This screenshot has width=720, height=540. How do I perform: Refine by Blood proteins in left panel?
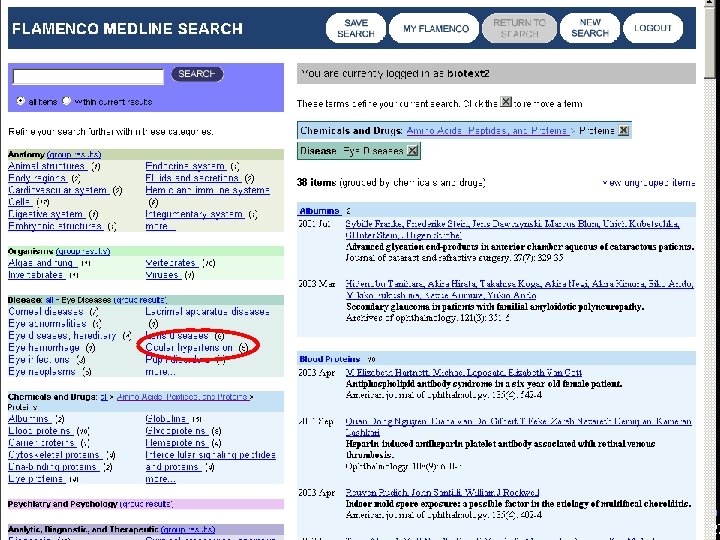click(41, 430)
